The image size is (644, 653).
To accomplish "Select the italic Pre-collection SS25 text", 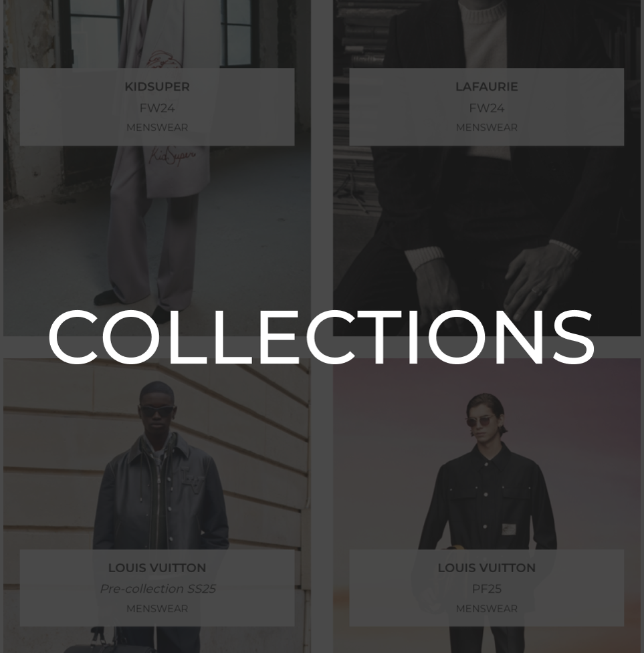I will pyautogui.click(x=157, y=589).
